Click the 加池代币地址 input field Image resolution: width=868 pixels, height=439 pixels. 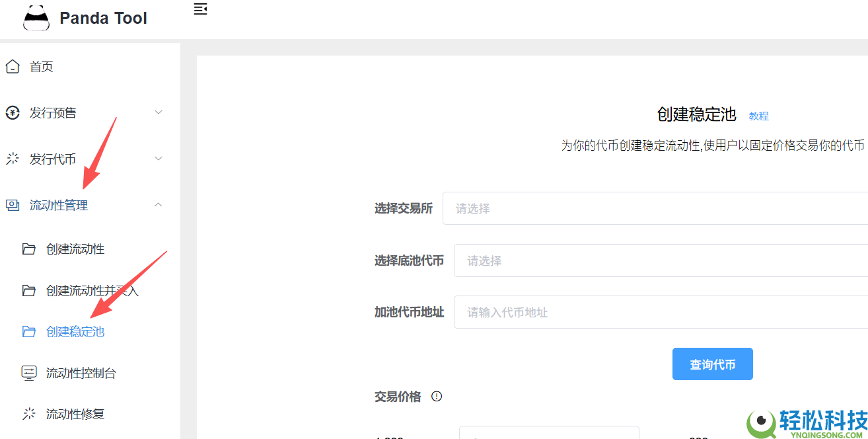click(661, 313)
